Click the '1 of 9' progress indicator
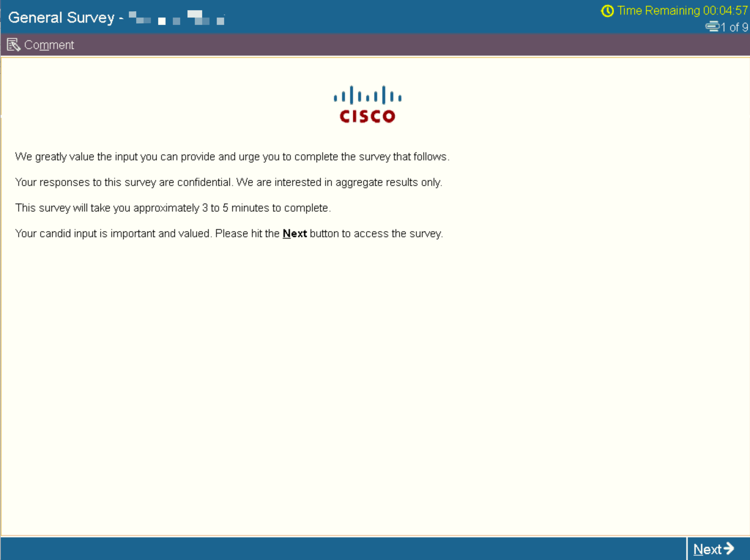 [734, 27]
